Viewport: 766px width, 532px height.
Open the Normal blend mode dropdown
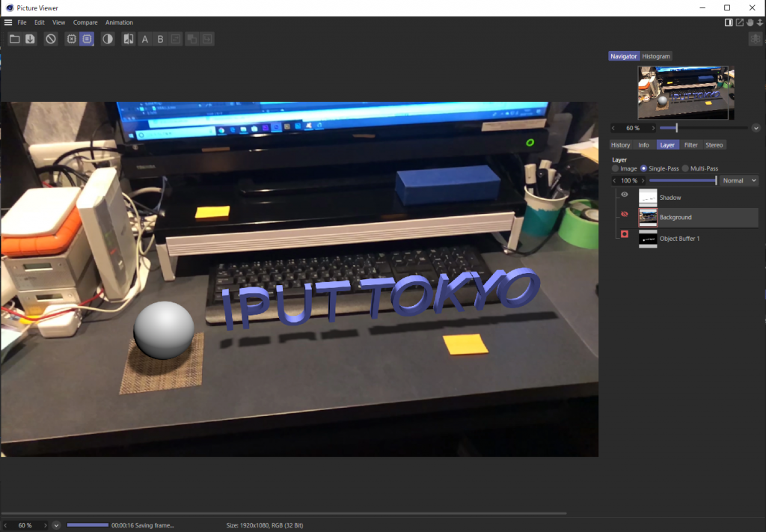[739, 180]
